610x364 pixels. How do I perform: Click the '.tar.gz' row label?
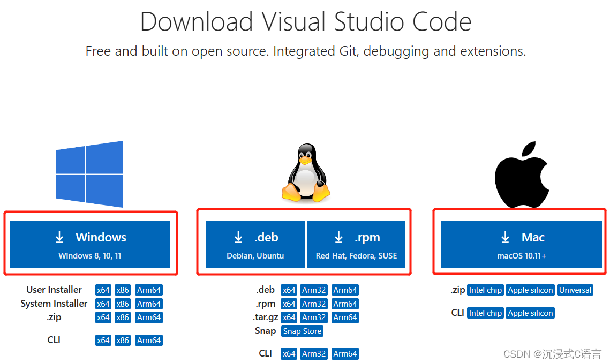(x=266, y=317)
